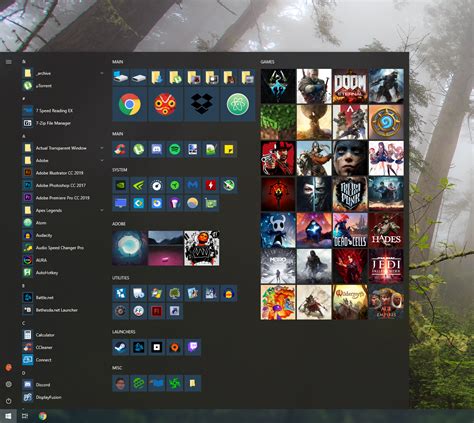Expand the Start menu hamburger button
474x423 pixels.
point(9,62)
